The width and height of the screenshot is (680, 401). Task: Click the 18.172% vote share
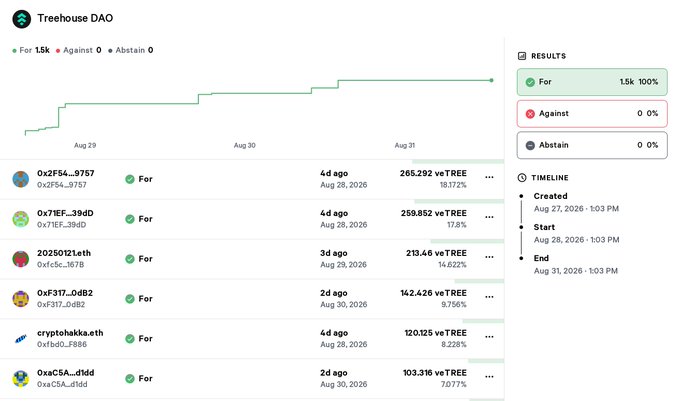click(453, 185)
